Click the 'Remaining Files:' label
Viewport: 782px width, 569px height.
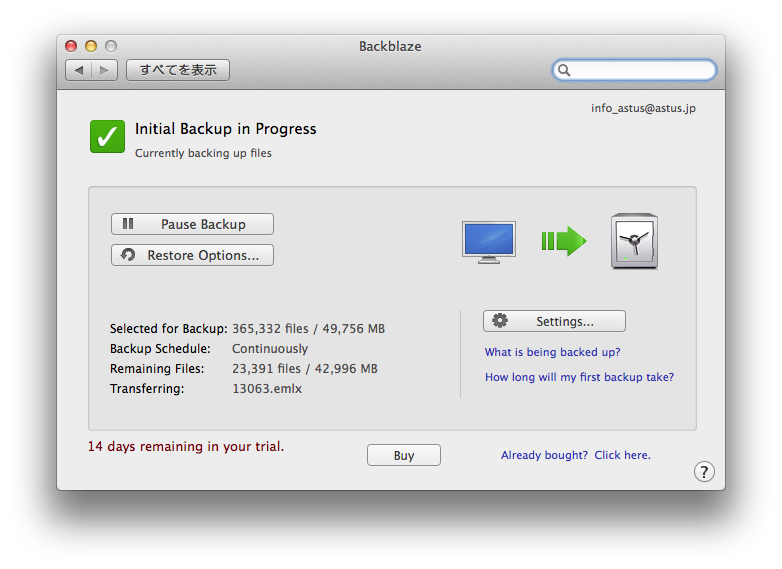157,369
